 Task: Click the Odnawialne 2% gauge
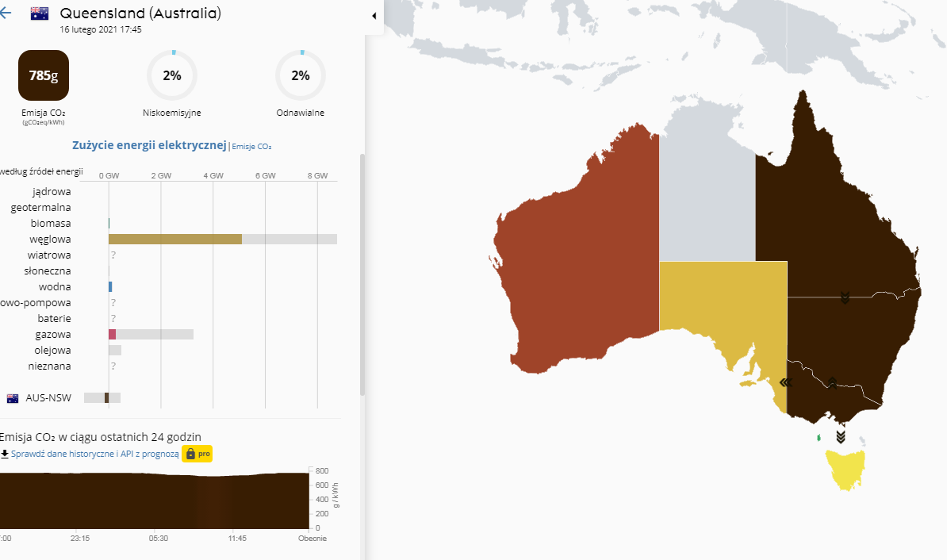(301, 76)
